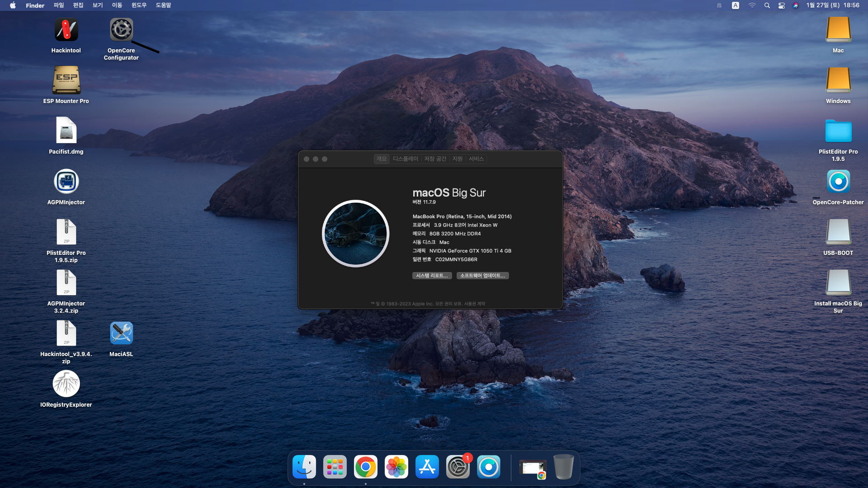
Task: Open Photos from the Dock
Action: pyautogui.click(x=396, y=467)
